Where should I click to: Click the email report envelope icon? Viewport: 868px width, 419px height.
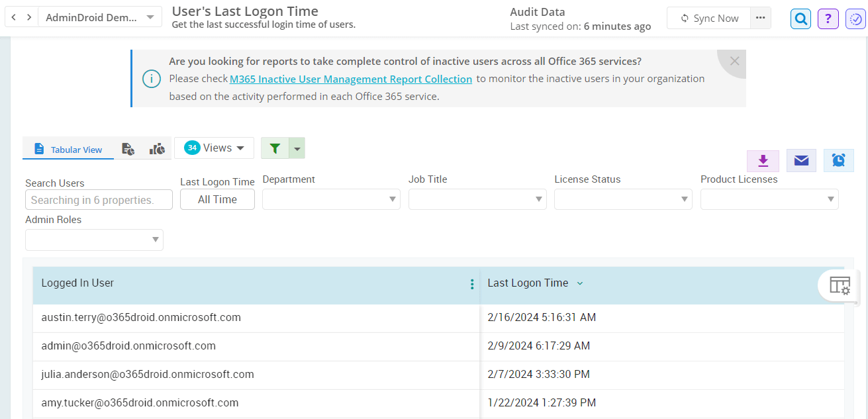click(x=801, y=161)
